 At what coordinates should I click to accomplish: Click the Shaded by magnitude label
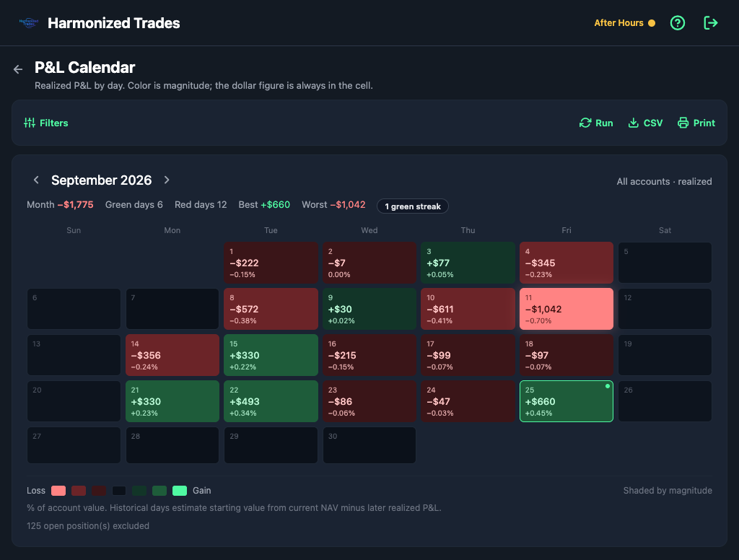coord(668,491)
